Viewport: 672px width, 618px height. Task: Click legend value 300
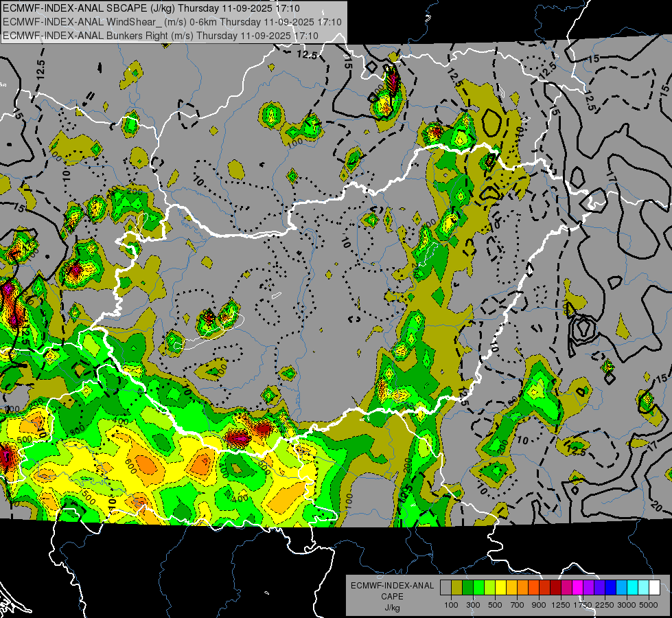[473, 605]
